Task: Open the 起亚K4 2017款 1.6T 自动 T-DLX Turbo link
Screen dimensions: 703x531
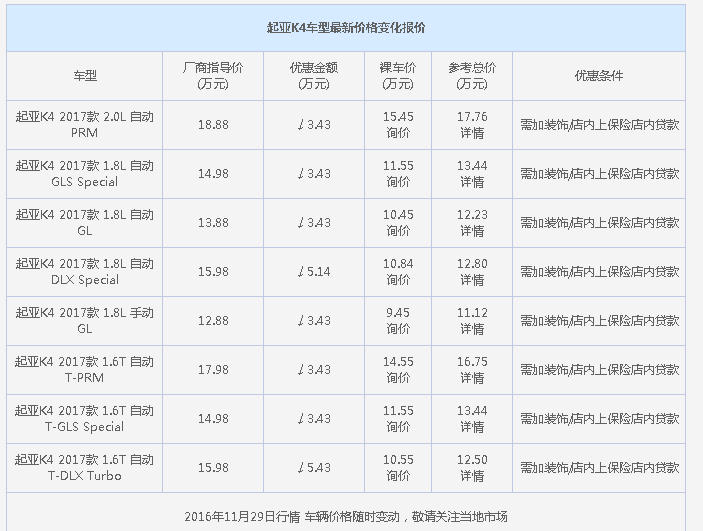Action: [85, 468]
